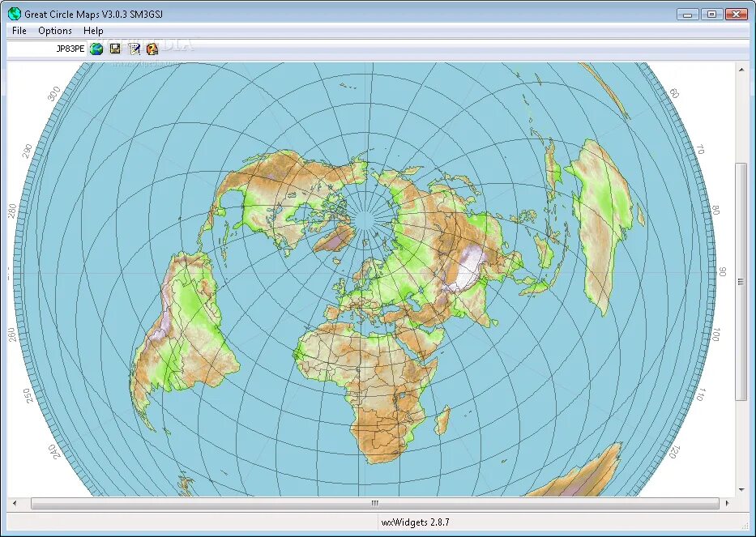Click the 90 degree bearing label

pos(722,272)
